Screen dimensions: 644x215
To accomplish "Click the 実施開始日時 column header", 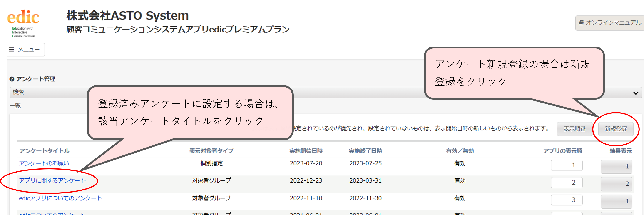I will (306, 151).
